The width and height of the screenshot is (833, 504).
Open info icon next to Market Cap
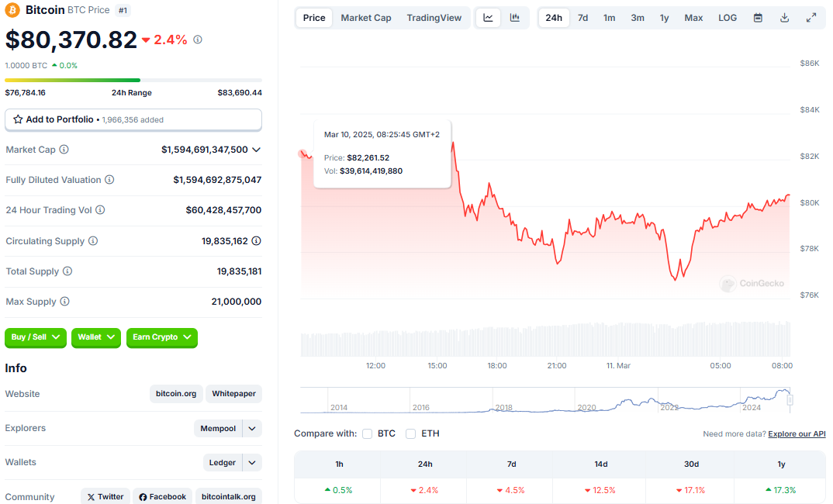[x=64, y=149]
